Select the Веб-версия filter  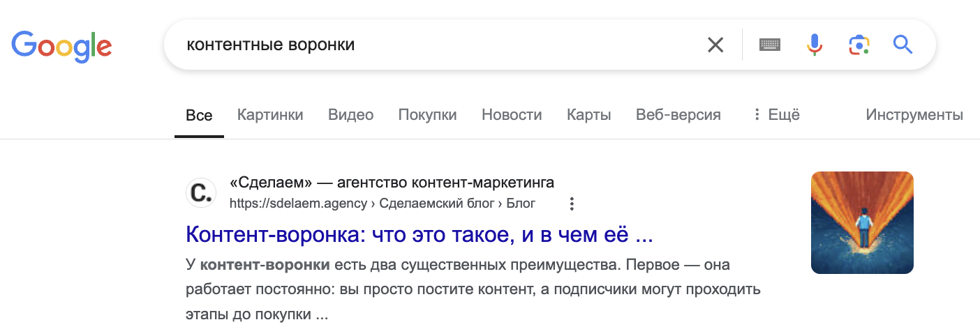coord(678,114)
